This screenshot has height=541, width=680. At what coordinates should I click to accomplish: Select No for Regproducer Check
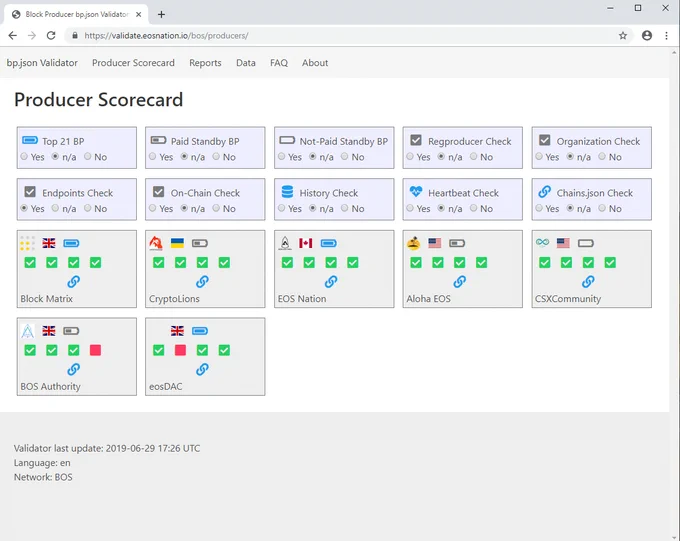coord(474,156)
